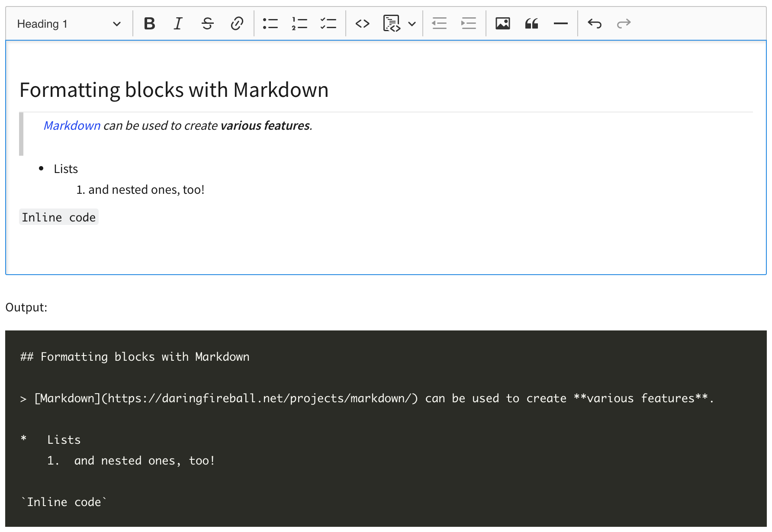Expand the code block options dropdown
The image size is (772, 532).
click(411, 24)
